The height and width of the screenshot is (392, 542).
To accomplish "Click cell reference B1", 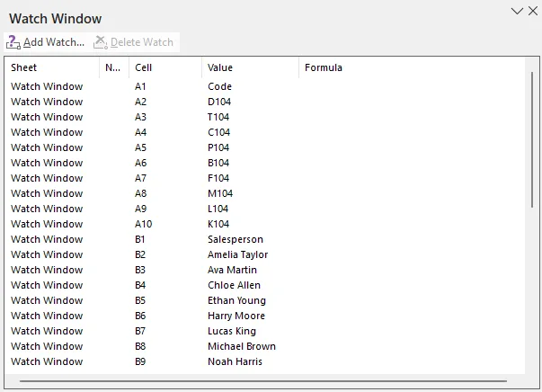I will click(140, 239).
